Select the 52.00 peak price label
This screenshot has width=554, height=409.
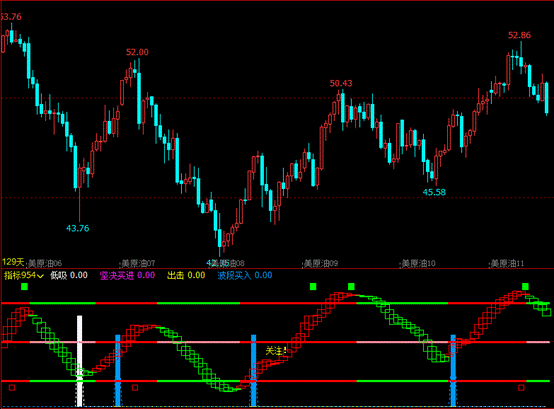pyautogui.click(x=137, y=52)
